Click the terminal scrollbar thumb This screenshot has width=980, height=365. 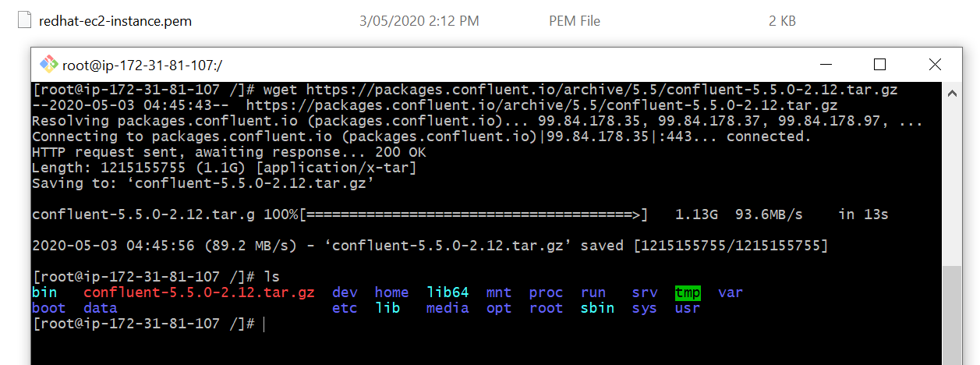tap(951, 312)
